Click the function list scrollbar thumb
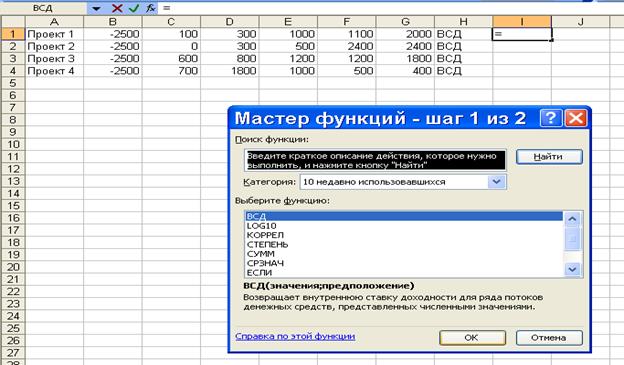The image size is (624, 365). 572,239
